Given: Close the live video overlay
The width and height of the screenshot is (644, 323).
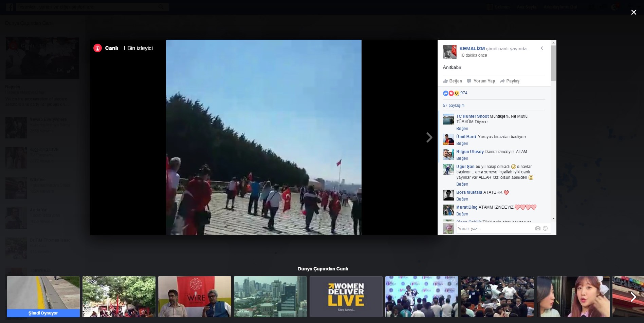Looking at the screenshot, I should pos(633,12).
